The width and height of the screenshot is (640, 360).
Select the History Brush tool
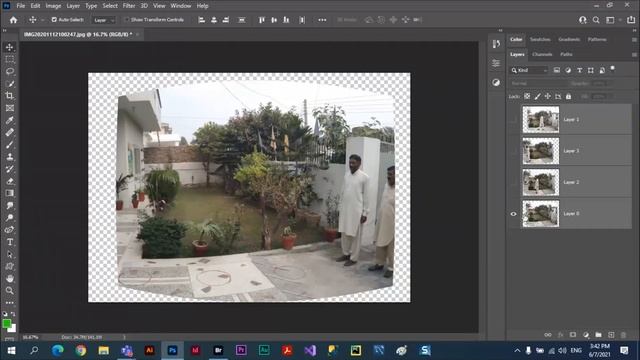pyautogui.click(x=9, y=169)
